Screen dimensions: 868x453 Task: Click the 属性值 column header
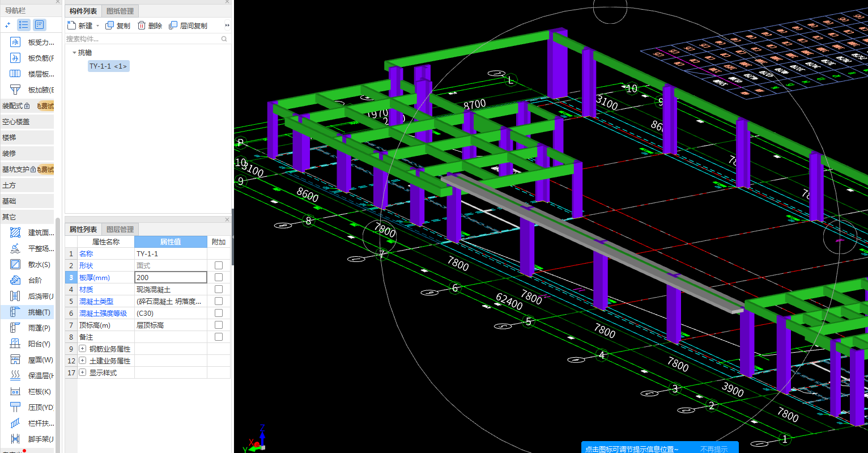(171, 242)
